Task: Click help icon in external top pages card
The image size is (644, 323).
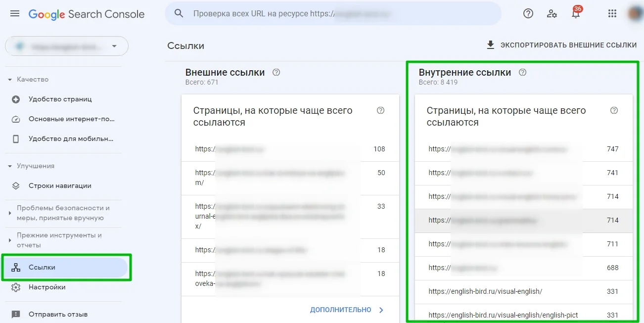Action: pyautogui.click(x=381, y=110)
